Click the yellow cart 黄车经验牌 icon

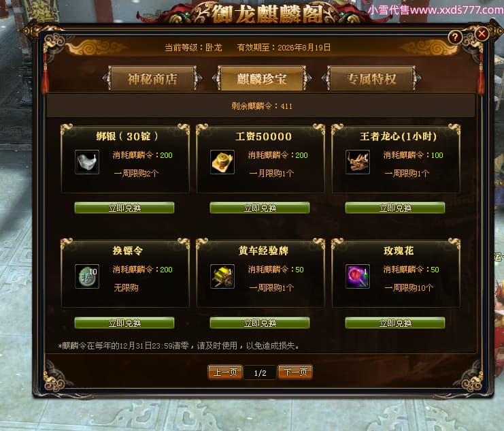[x=222, y=276]
